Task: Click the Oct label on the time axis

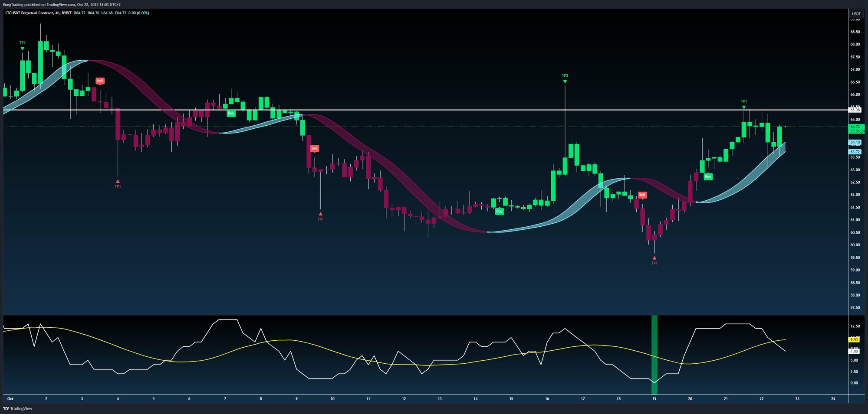Action: [x=10, y=399]
